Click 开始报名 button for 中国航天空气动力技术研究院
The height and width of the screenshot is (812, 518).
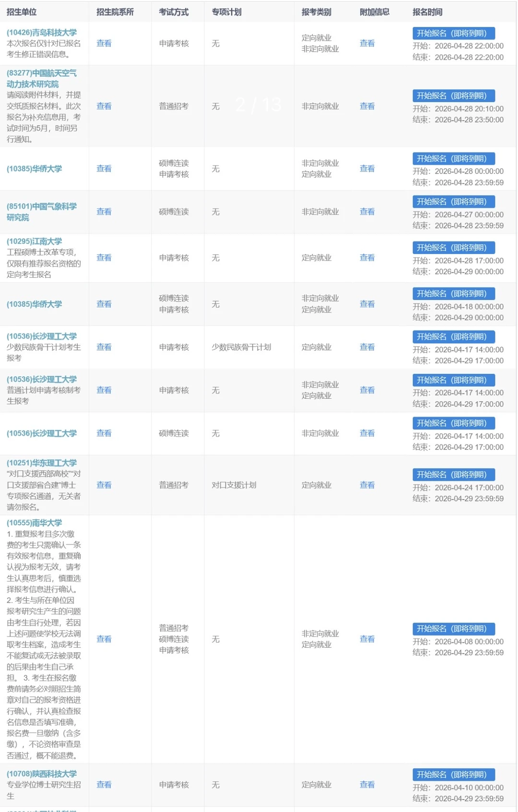(x=454, y=95)
